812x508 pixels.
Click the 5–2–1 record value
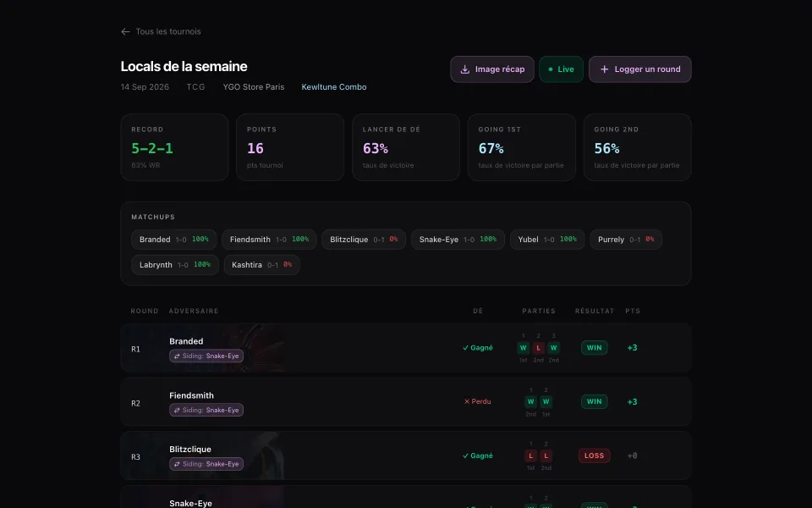pos(152,149)
